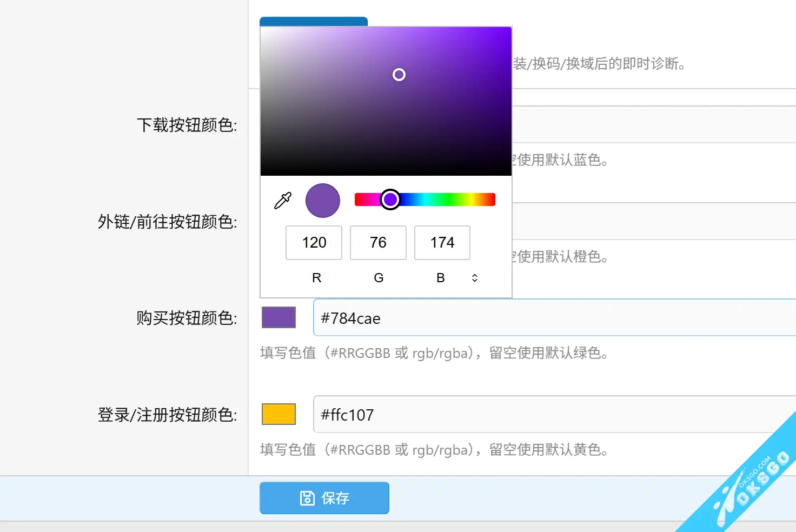
Task: Focus the G value field showing 76
Action: [x=378, y=243]
